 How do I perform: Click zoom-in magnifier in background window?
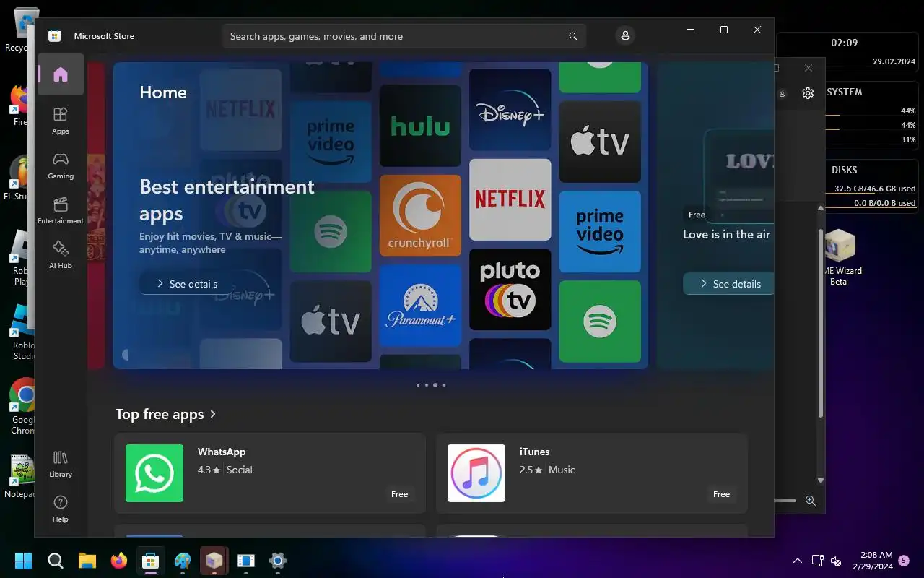(x=810, y=501)
